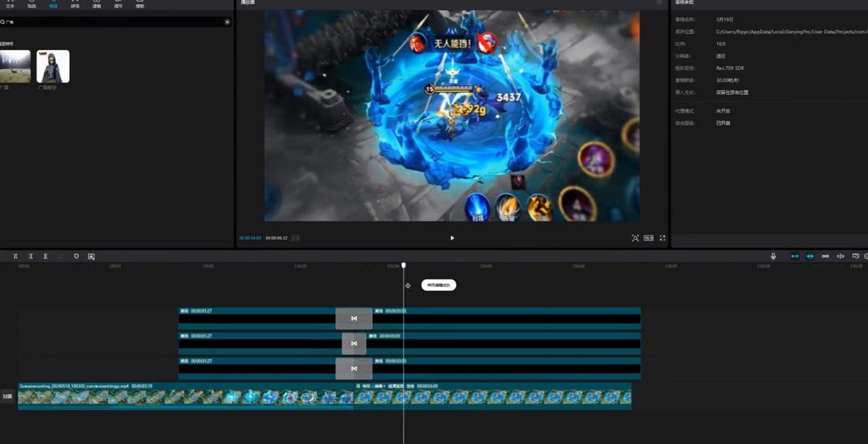Image resolution: width=868 pixels, height=444 pixels.
Task: Select the Screenrecording mp4 clip on main track
Action: coord(186,396)
